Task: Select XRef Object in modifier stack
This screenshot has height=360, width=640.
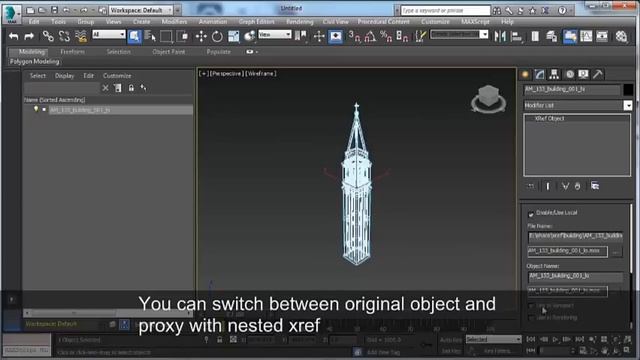Action: (x=549, y=118)
